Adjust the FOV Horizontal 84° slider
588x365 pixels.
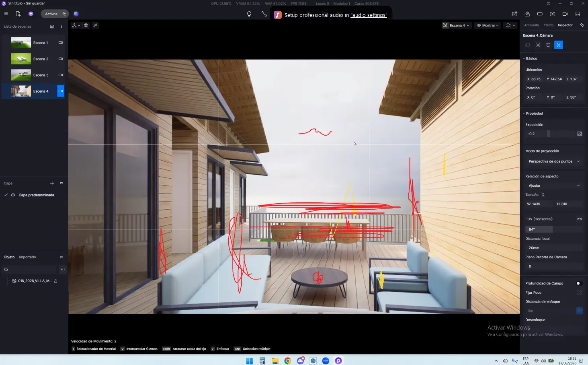click(554, 229)
